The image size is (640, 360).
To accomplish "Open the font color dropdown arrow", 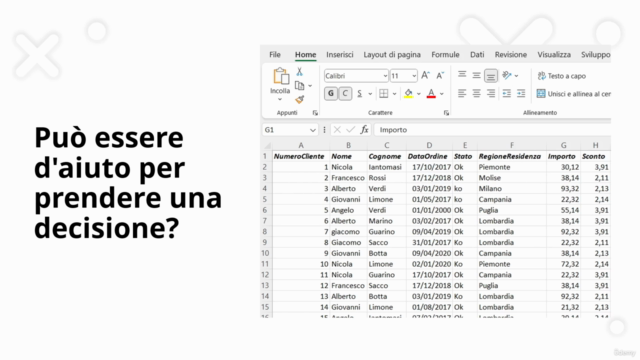I will tap(442, 94).
